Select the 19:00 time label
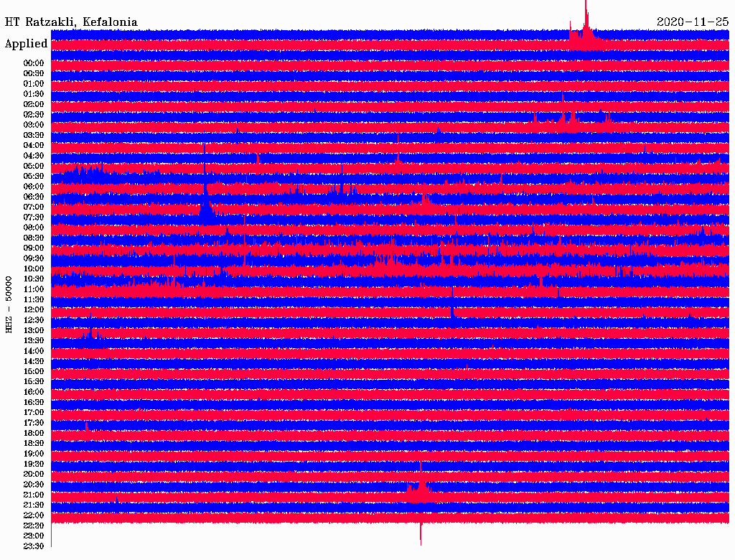The width and height of the screenshot is (735, 560). (34, 454)
